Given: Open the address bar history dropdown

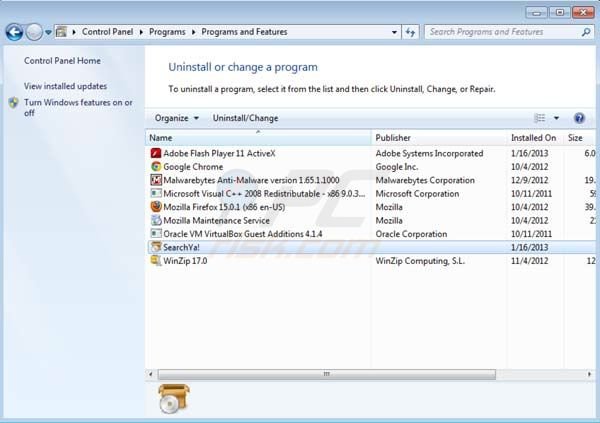Looking at the screenshot, I should point(394,32).
